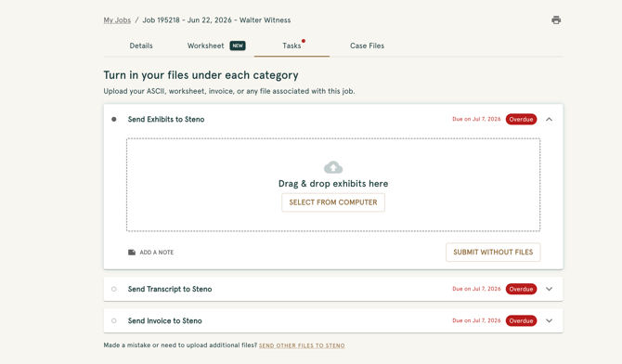Open the Worksheet tab
The image size is (622, 364).
pos(205,45)
